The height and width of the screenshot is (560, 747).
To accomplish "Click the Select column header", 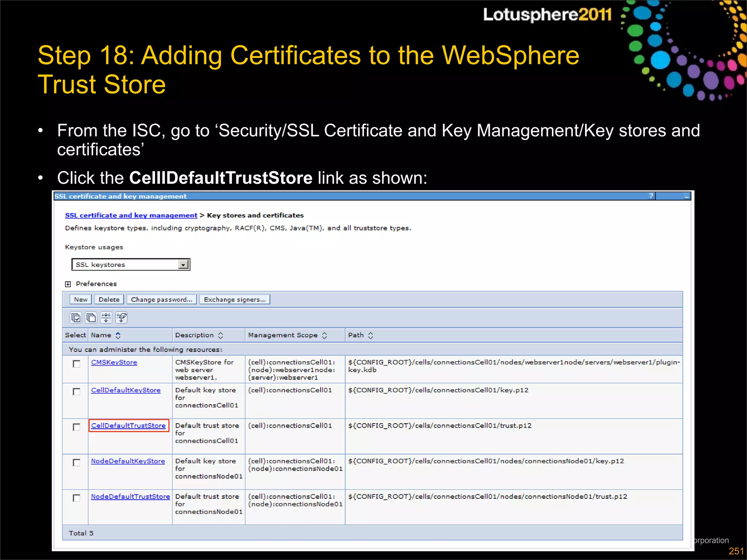I will coord(76,335).
